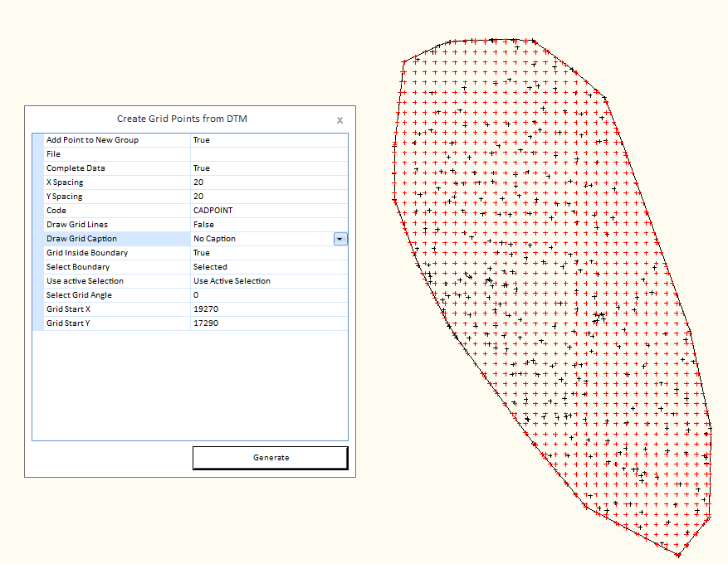This screenshot has height=564, width=728.
Task: Toggle the Draw Grid Lines False value
Action: [268, 225]
